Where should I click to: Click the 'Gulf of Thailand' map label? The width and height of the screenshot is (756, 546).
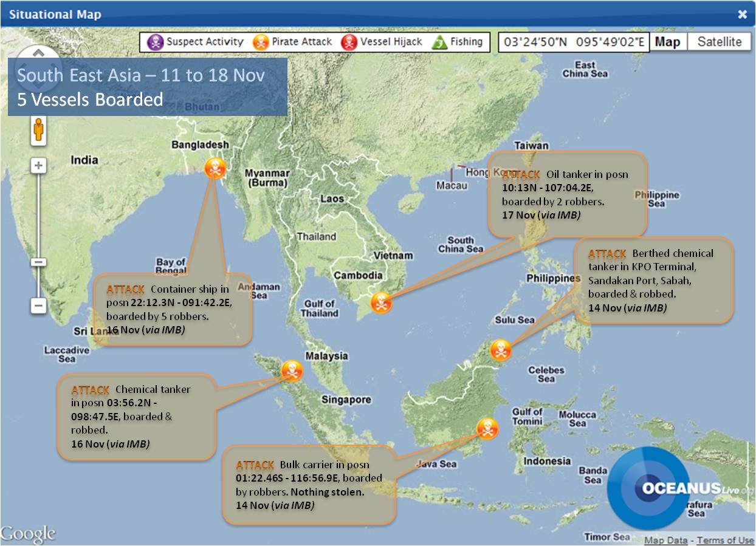[x=319, y=309]
